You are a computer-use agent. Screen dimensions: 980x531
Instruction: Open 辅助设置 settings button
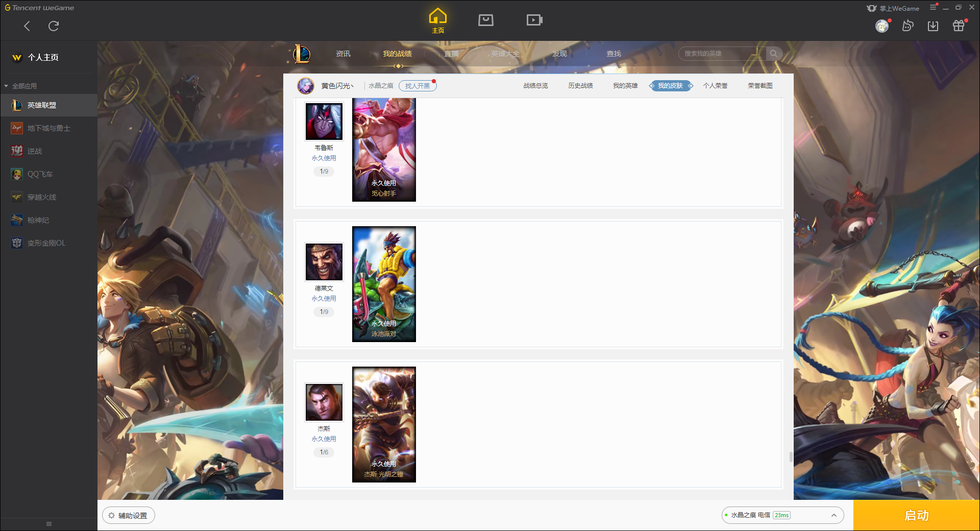pyautogui.click(x=129, y=516)
